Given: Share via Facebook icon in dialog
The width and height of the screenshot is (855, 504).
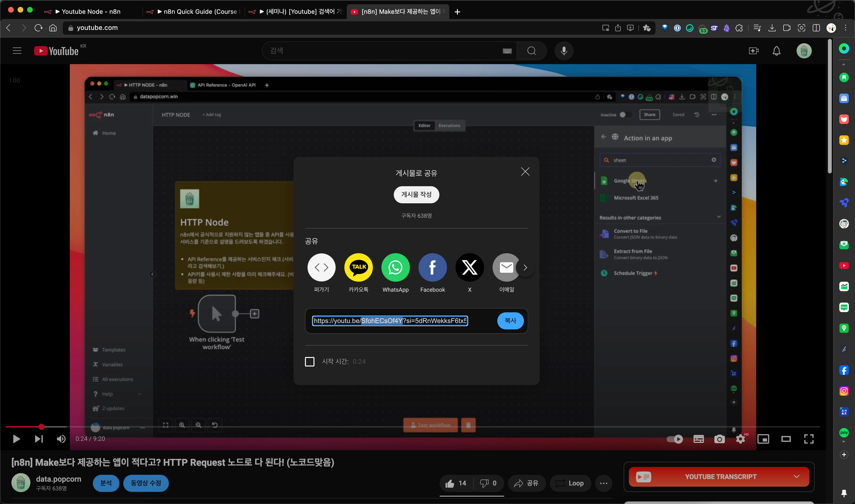Looking at the screenshot, I should [432, 267].
